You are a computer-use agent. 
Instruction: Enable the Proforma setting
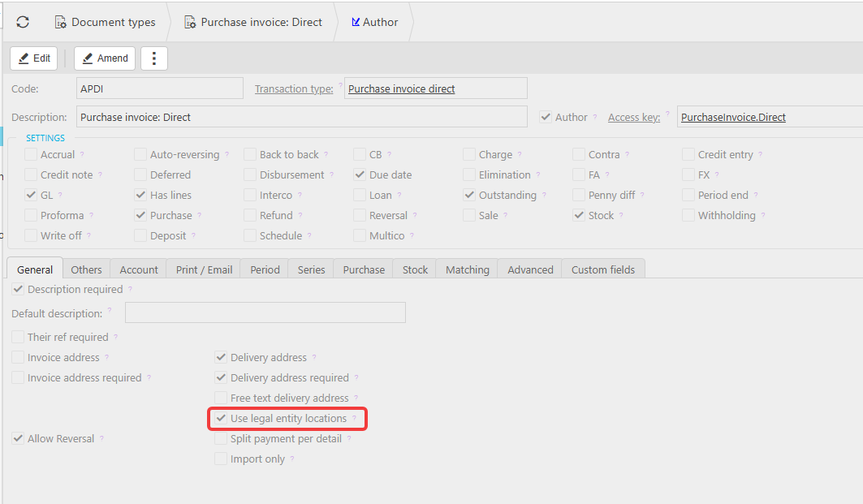click(31, 216)
